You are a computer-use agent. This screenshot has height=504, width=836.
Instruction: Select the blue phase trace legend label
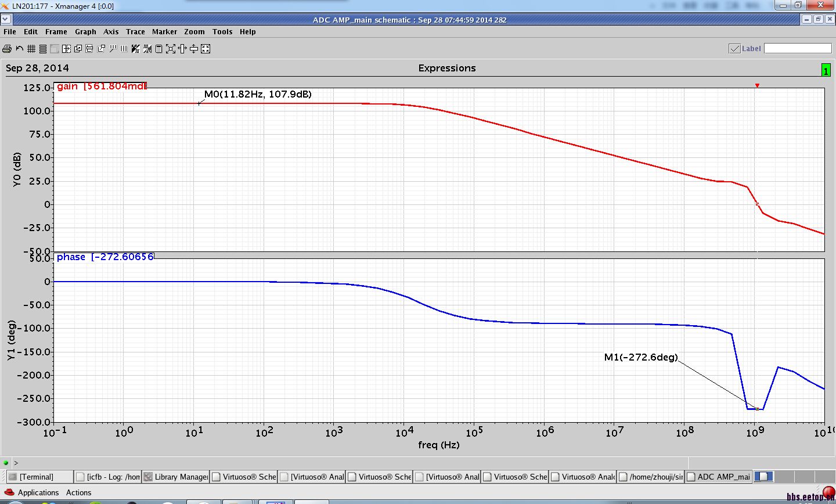click(105, 257)
